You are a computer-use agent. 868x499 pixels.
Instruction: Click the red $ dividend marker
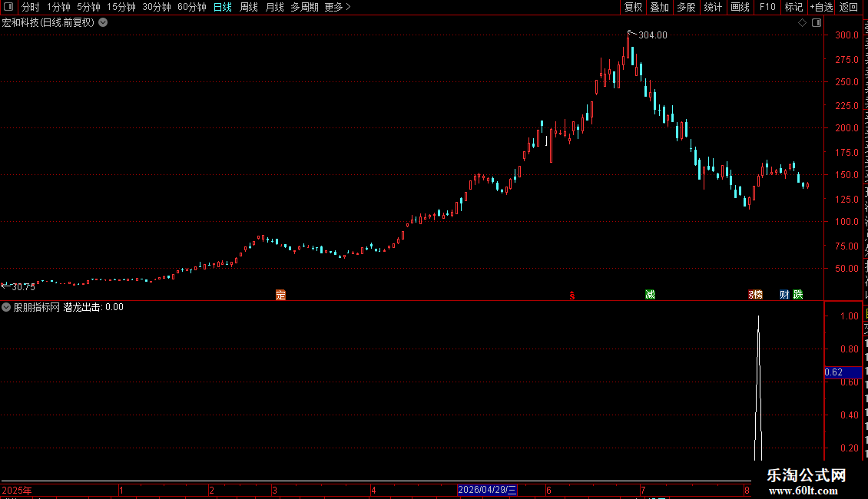571,296
